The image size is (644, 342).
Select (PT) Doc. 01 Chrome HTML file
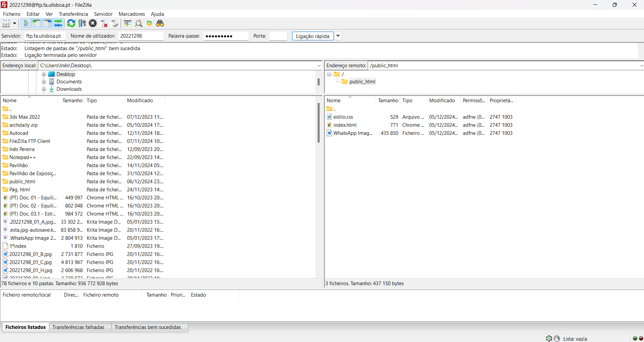coord(33,198)
